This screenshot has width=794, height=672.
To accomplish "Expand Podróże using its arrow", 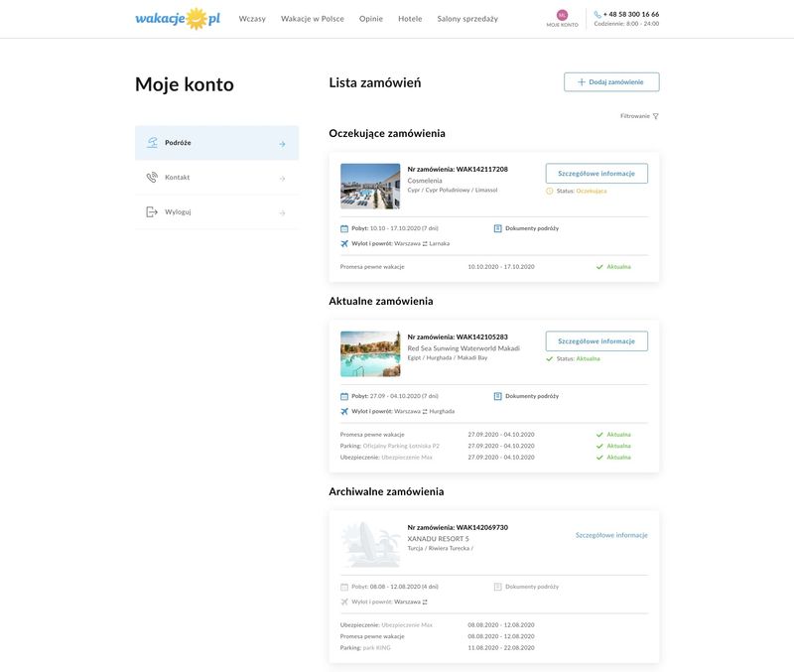I will (282, 144).
